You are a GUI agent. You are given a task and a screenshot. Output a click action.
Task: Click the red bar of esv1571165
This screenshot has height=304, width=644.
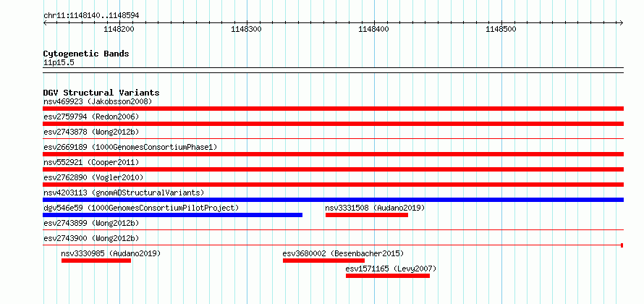coord(388,276)
